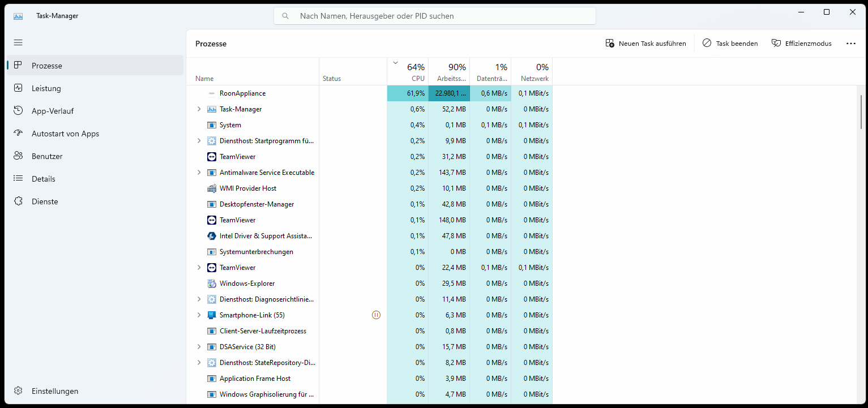Image resolution: width=868 pixels, height=408 pixels.
Task: Expand the Task-Manager process group
Action: (199, 109)
